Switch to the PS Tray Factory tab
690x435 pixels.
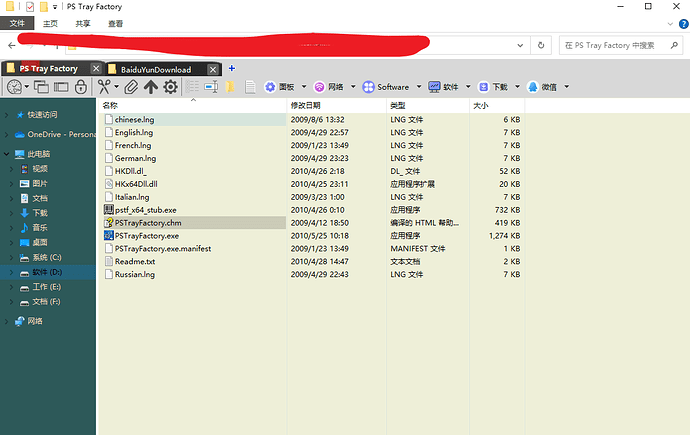(x=48, y=69)
